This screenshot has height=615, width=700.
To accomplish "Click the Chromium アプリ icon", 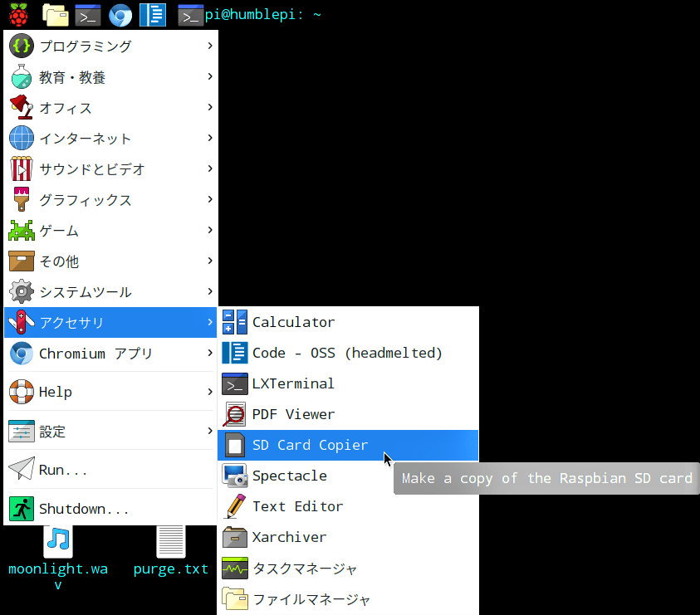I will [22, 354].
